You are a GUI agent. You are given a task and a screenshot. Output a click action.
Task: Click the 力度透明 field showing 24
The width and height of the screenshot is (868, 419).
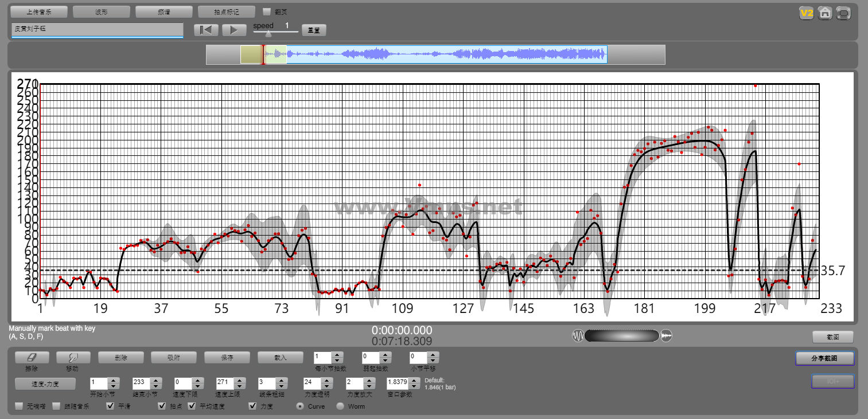[x=313, y=383]
